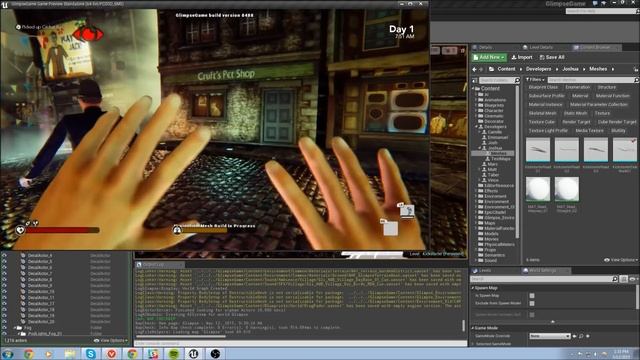Toggle the sources panel icon beside Search Folders
The image size is (640, 360).
(475, 80)
